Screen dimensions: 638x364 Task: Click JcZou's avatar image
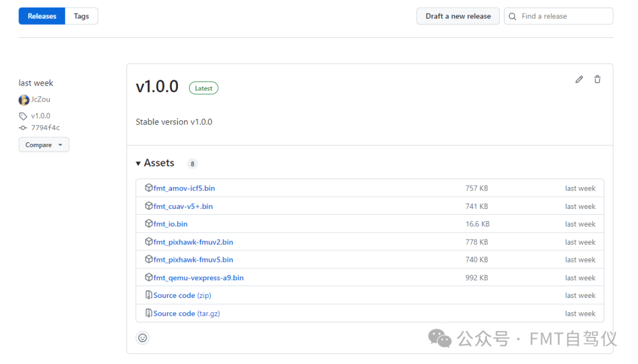[24, 100]
